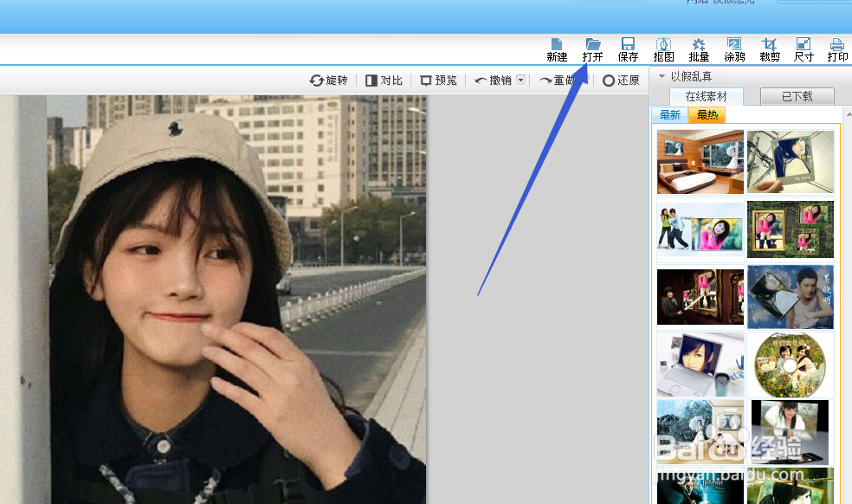Switch to the 已下载 tab
Screen dimensions: 852x504
[x=797, y=96]
